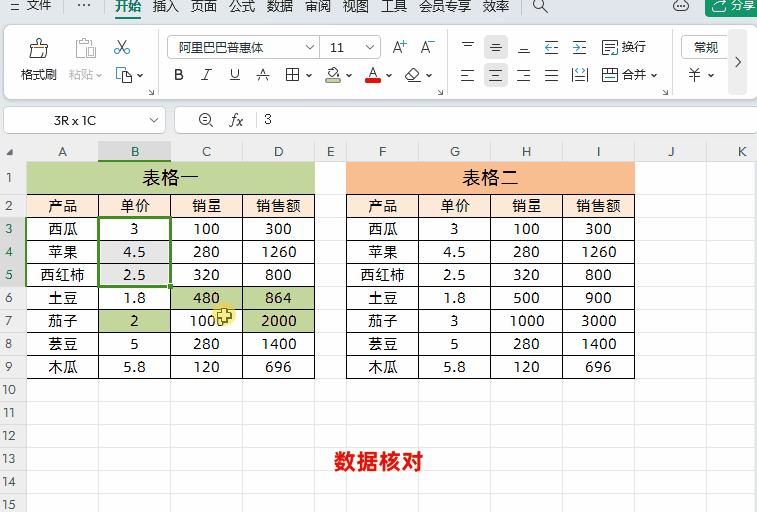This screenshot has width=757, height=512.
Task: Click the Clear eraser icon
Action: pyautogui.click(x=413, y=75)
